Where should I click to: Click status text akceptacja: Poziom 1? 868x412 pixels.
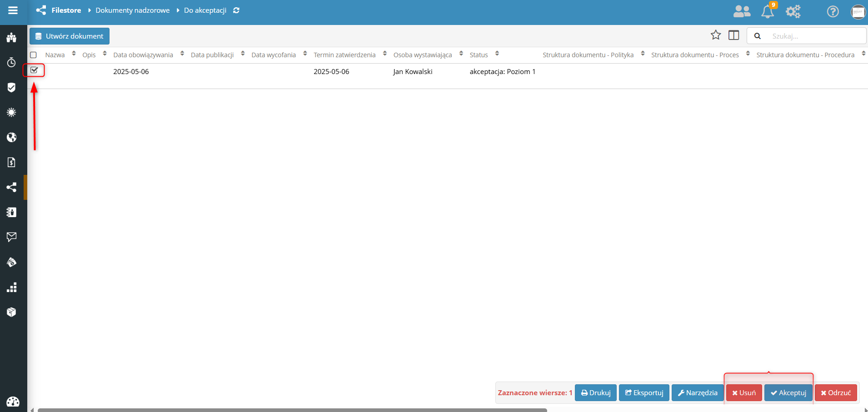click(503, 72)
